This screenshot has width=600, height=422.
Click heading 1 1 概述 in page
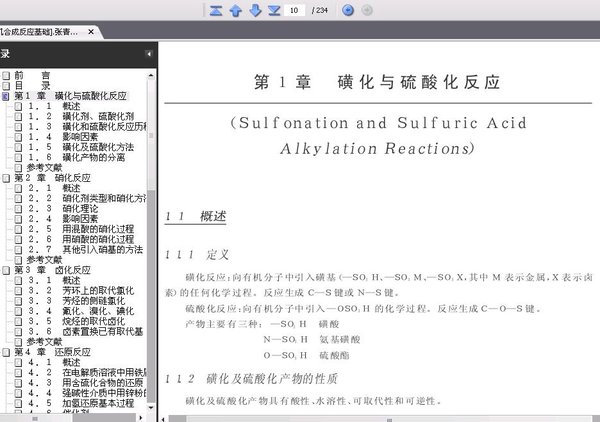[196, 217]
